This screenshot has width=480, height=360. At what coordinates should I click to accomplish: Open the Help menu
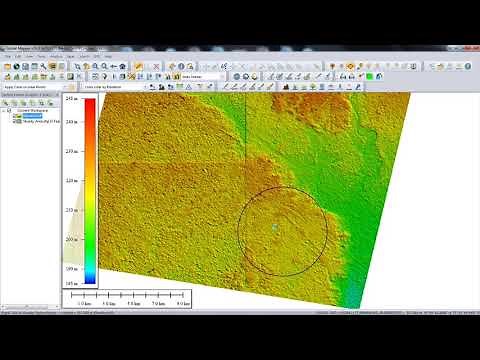[108, 56]
